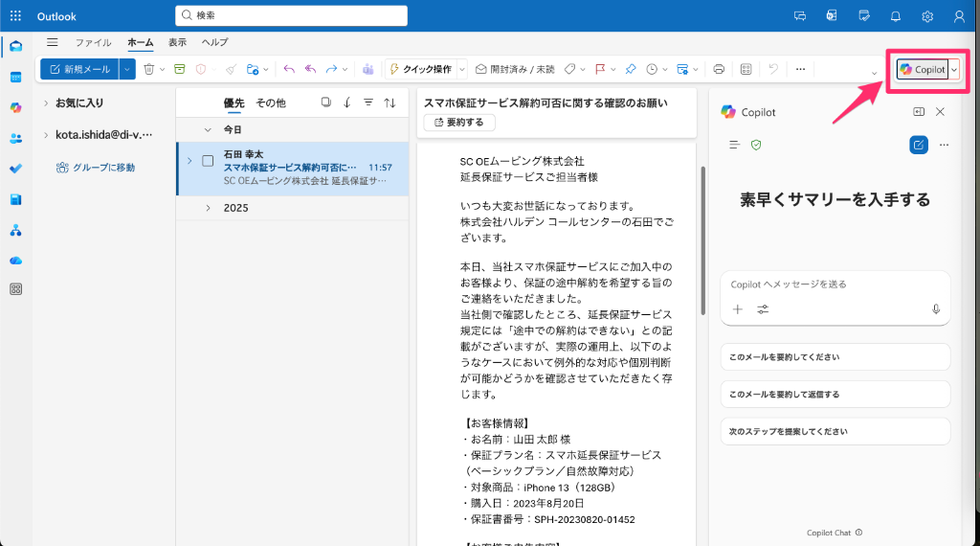Viewport: 980px width, 546px height.
Task: Open the dropdown arrow next to 新規メール
Action: 127,69
